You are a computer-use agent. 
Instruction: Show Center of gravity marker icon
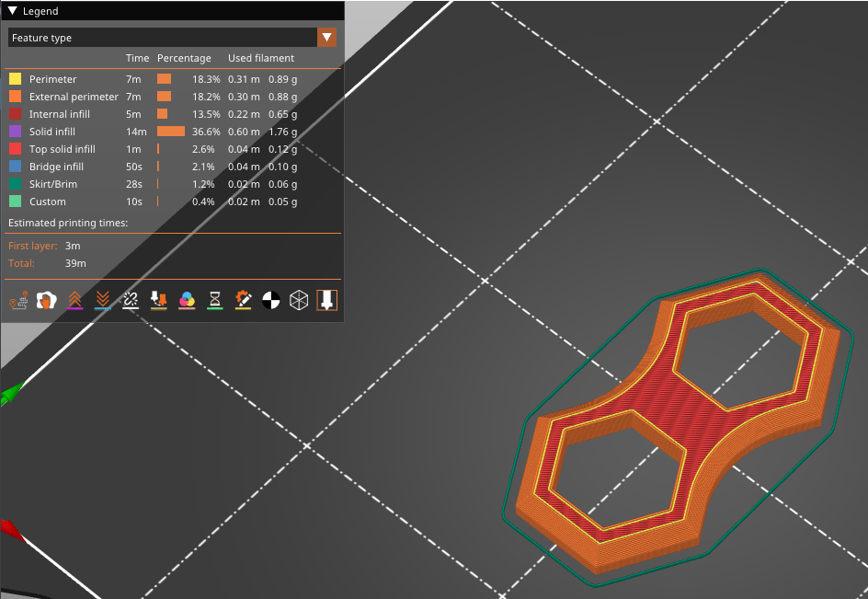tap(270, 300)
